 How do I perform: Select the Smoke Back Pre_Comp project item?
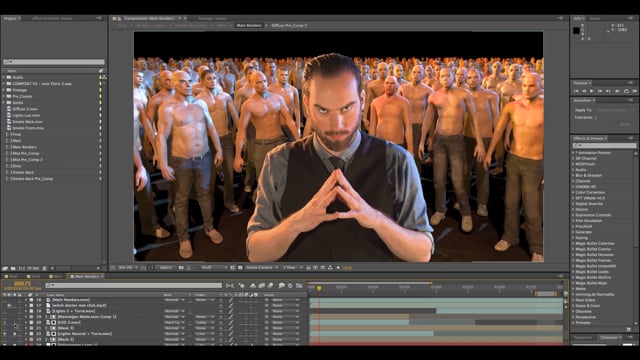[x=33, y=179]
